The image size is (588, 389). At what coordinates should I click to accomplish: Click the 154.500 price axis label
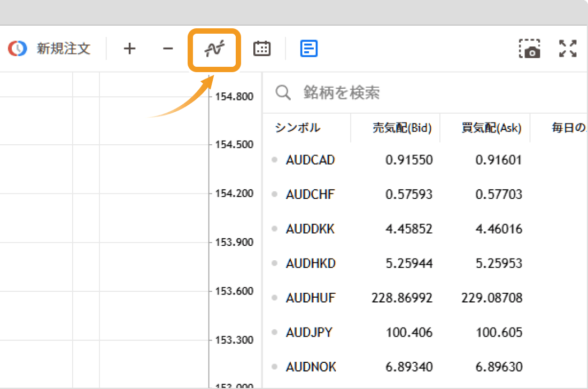coord(234,145)
